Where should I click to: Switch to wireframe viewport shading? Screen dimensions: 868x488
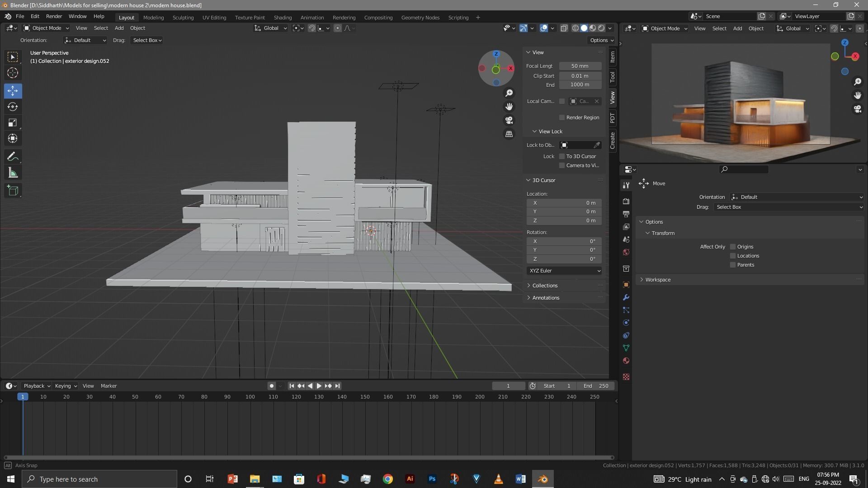(576, 28)
